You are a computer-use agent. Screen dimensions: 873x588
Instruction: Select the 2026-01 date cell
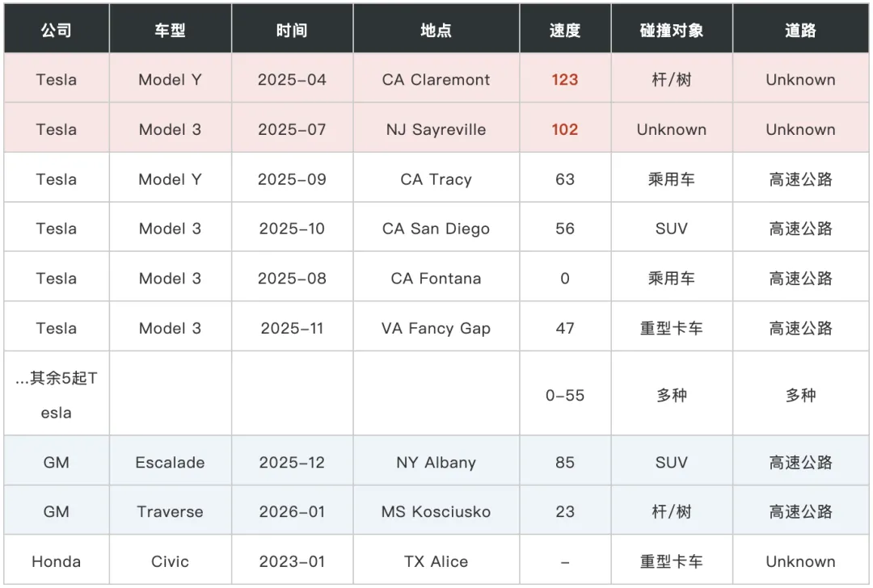coord(293,511)
